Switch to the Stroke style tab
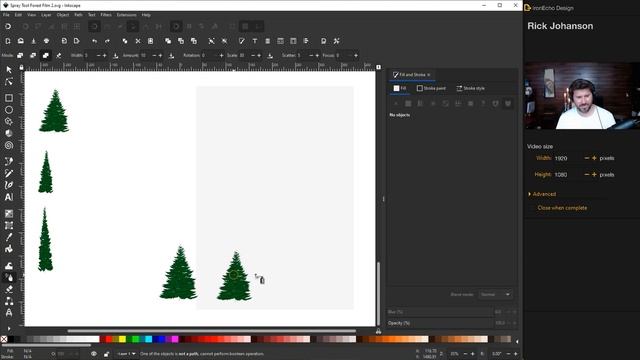The image size is (640, 360). tap(471, 88)
